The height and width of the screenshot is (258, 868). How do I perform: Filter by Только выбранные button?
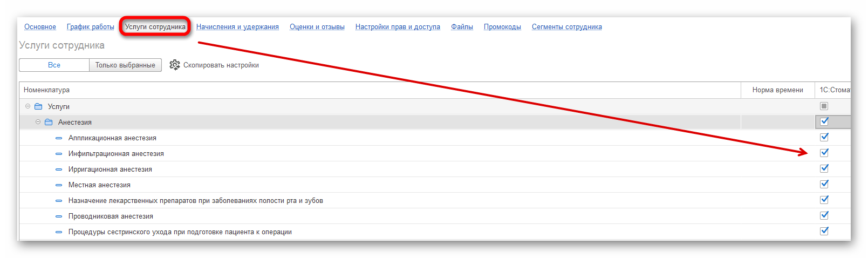[x=125, y=65]
